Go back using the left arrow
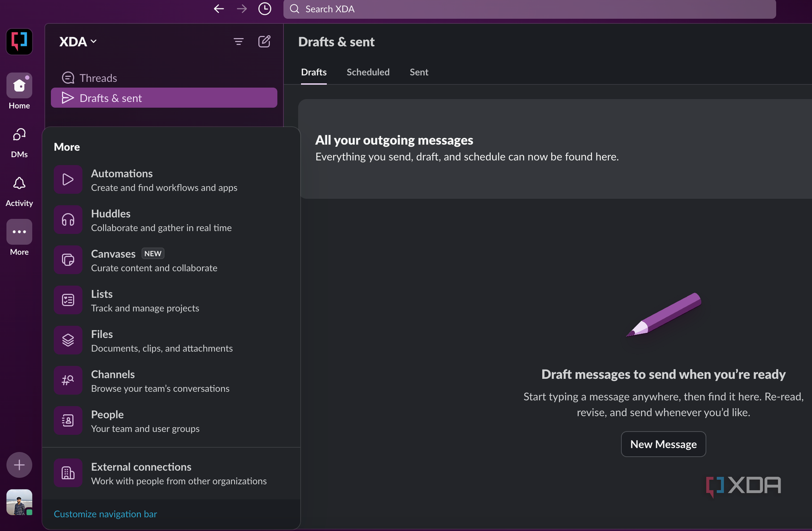The image size is (812, 531). point(219,9)
